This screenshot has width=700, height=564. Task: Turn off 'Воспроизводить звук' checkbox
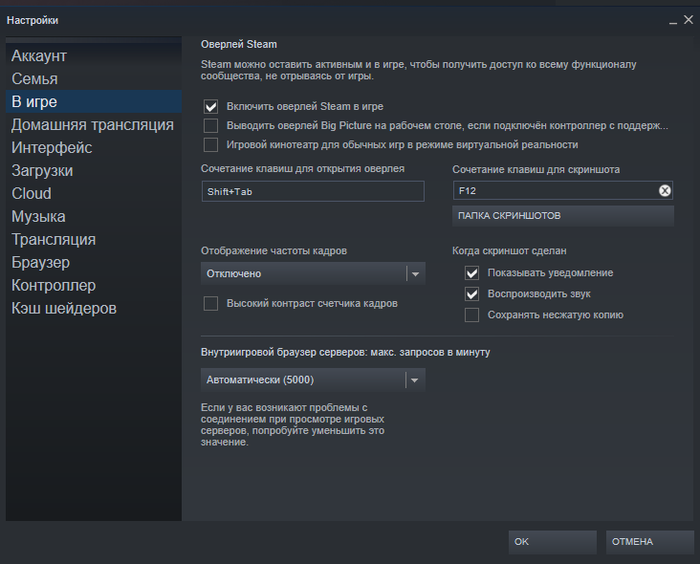pyautogui.click(x=472, y=294)
